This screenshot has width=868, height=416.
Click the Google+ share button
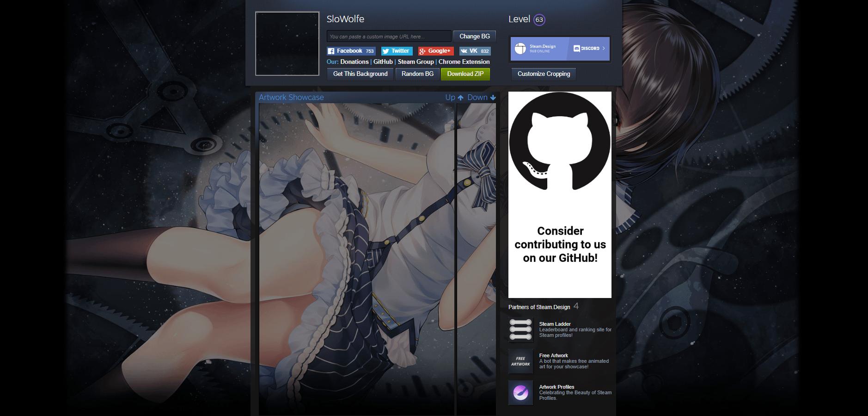click(x=435, y=51)
